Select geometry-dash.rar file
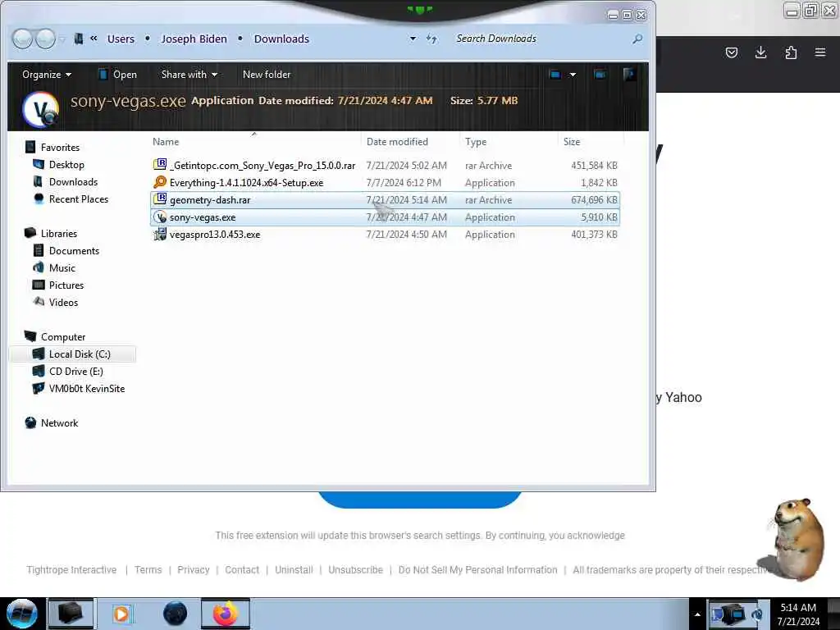This screenshot has width=840, height=630. pyautogui.click(x=210, y=200)
